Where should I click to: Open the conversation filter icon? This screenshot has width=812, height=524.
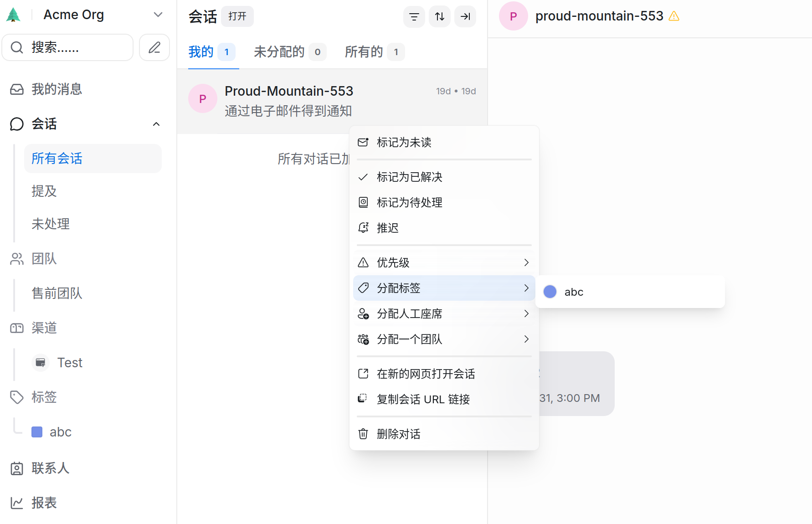click(414, 17)
